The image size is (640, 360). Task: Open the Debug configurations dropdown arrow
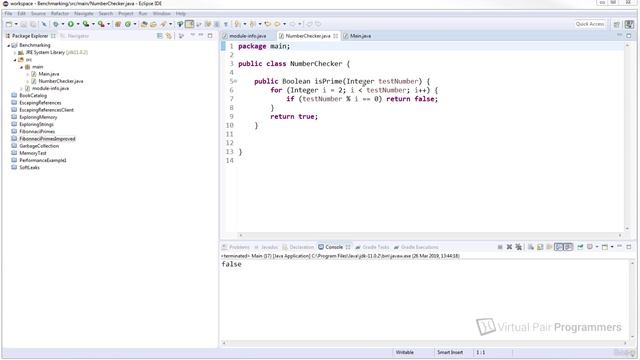(63, 24)
